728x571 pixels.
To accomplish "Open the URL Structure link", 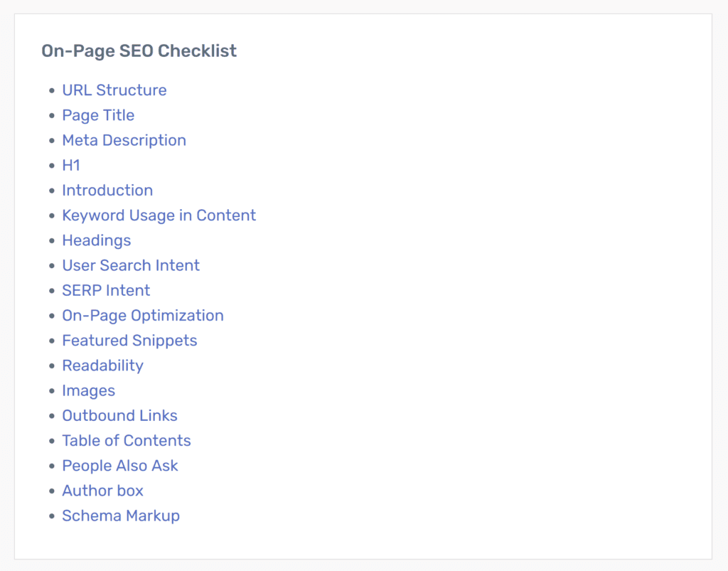I will pyautogui.click(x=114, y=90).
